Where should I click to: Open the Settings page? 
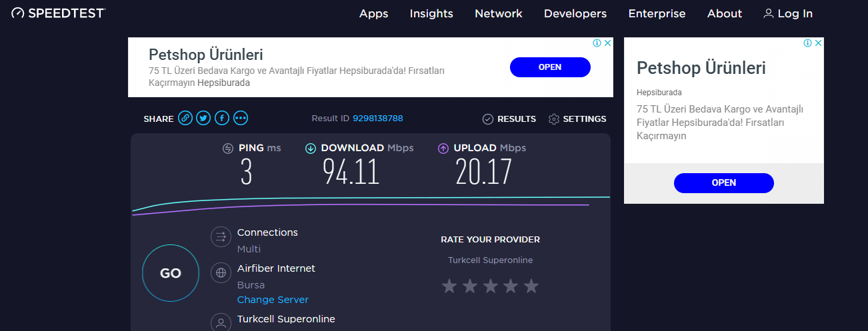pos(577,119)
